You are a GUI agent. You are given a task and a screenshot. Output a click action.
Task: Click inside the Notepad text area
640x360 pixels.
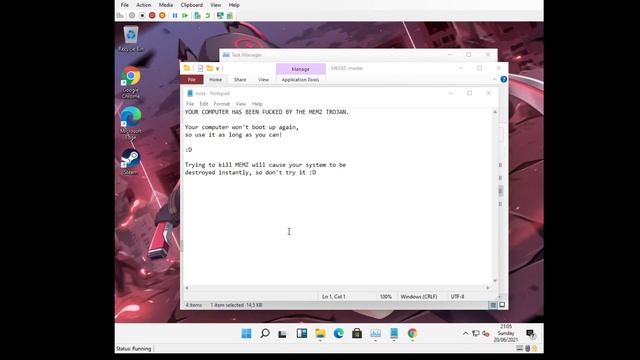point(337,196)
